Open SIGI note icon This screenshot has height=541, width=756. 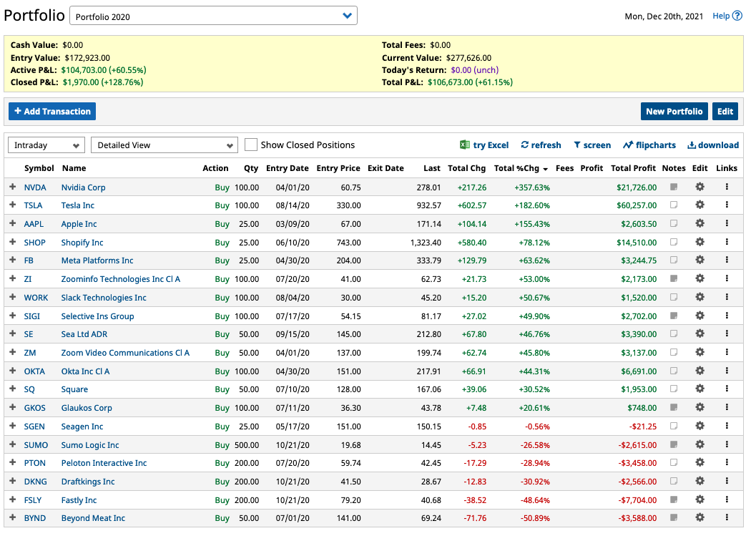tap(674, 316)
